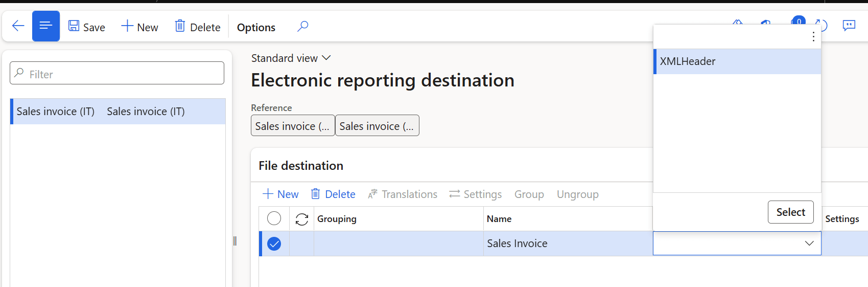Open the feedback chat bubble icon

click(849, 26)
